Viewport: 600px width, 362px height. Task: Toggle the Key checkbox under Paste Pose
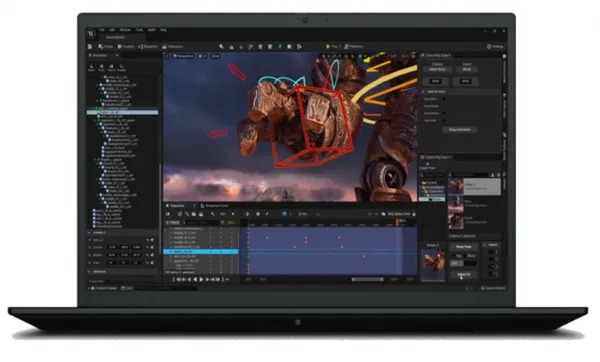click(x=454, y=256)
